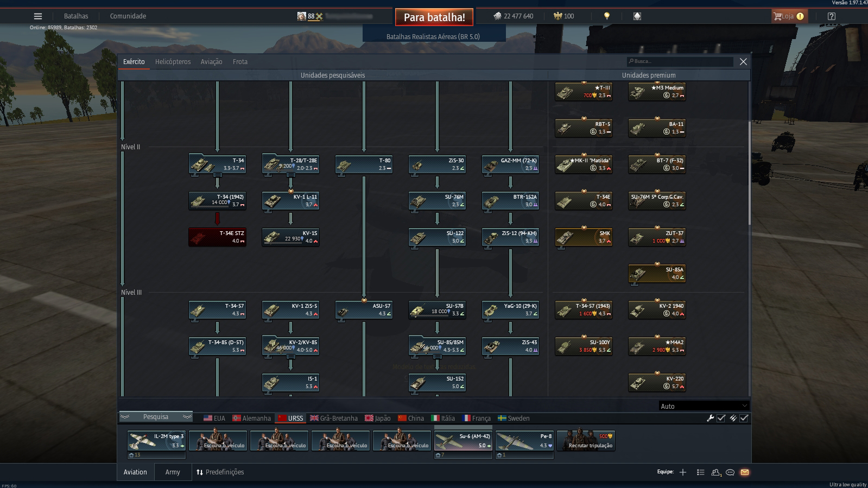Switch to the Helicópteros tab

click(173, 62)
